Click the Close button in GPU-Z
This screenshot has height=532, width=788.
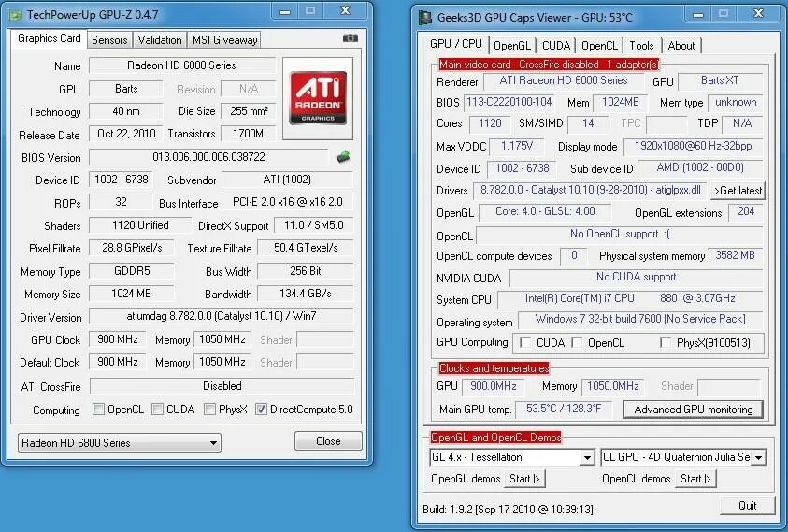tap(328, 441)
